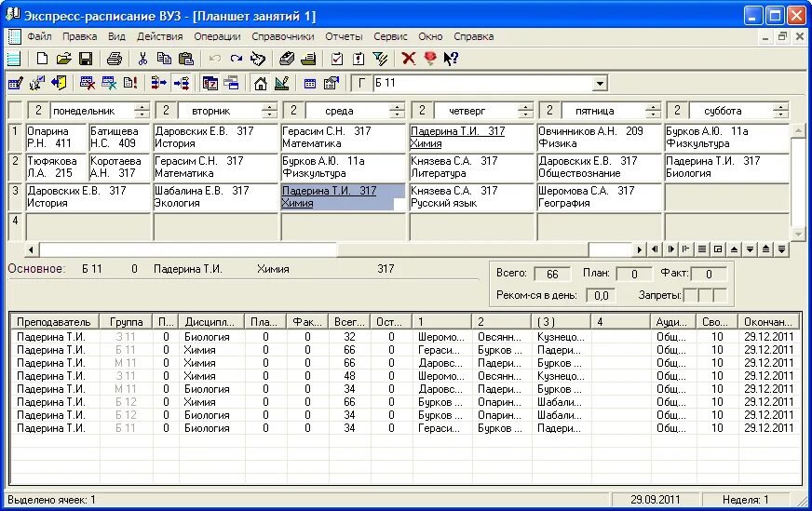812x511 pixels.
Task: Click the cascading windows toolbar icon
Action: coord(231,83)
